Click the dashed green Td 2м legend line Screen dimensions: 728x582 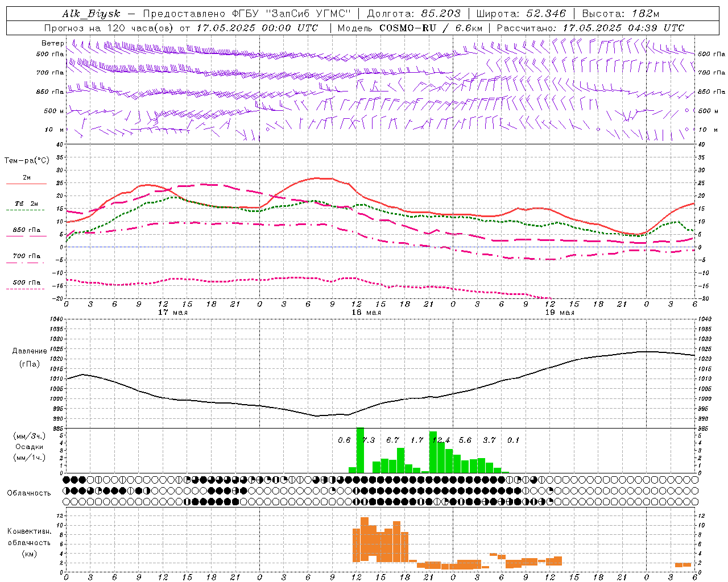26,210
